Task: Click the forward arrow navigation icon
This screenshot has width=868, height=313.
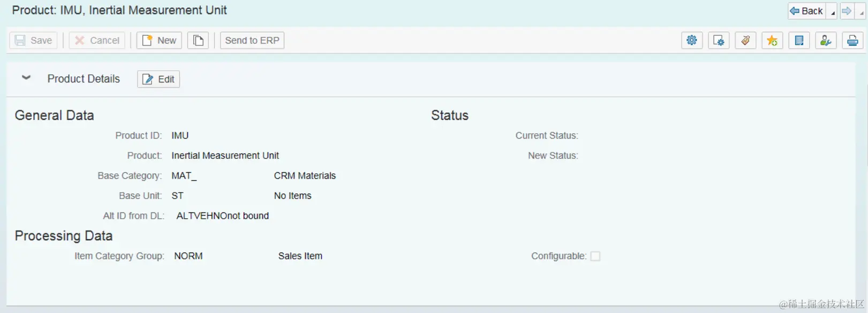Action: 847,11
